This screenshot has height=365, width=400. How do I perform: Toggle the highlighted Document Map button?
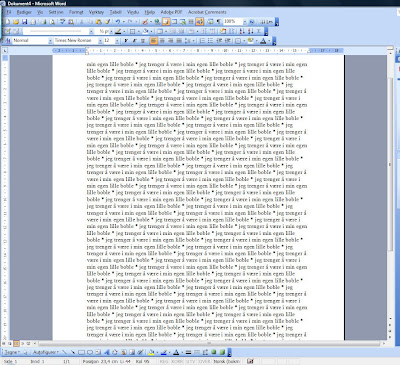pos(200,22)
